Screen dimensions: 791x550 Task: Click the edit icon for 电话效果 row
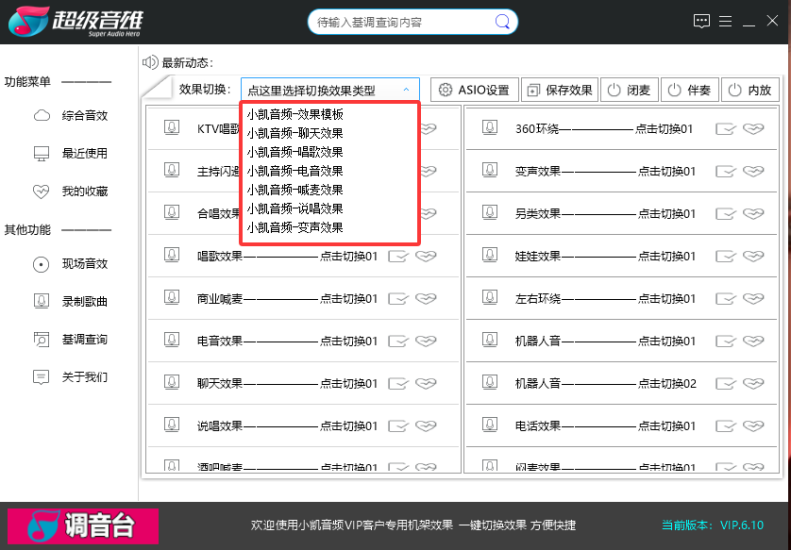(x=725, y=426)
